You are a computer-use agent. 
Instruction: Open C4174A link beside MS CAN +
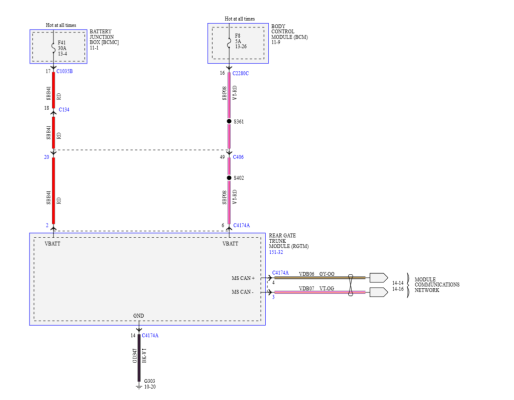pos(280,273)
